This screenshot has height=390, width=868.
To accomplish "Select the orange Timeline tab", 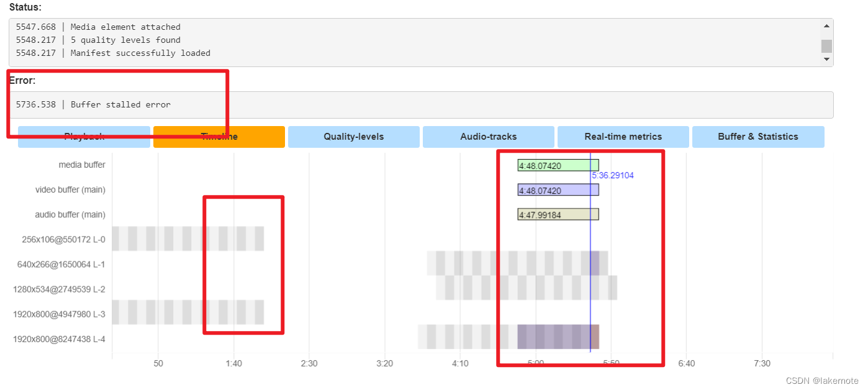I will pos(219,137).
